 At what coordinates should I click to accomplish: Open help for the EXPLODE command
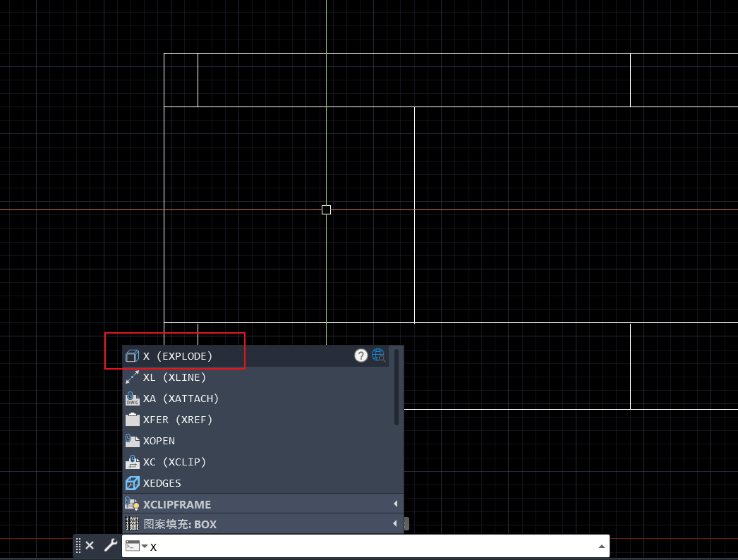click(x=361, y=355)
